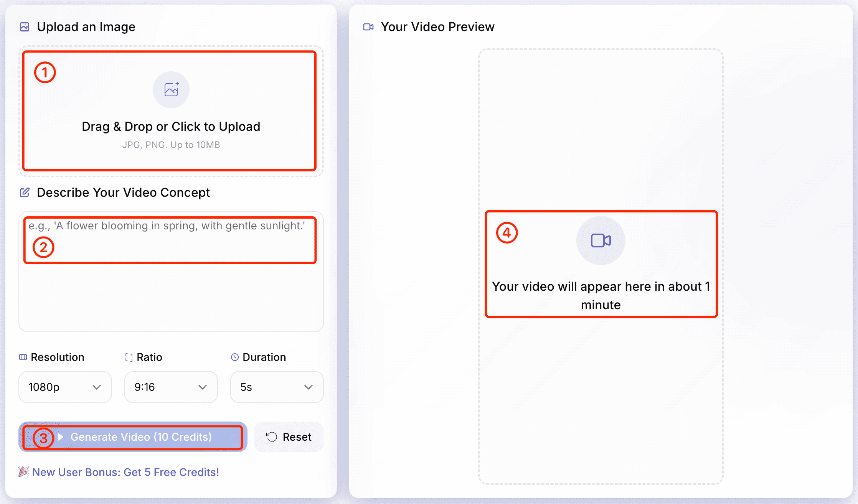Click the video preview placeholder text
Image resolution: width=858 pixels, height=504 pixels.
coord(601,295)
